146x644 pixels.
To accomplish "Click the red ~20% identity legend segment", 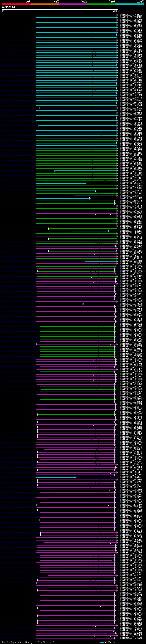I will [x=16, y=4].
